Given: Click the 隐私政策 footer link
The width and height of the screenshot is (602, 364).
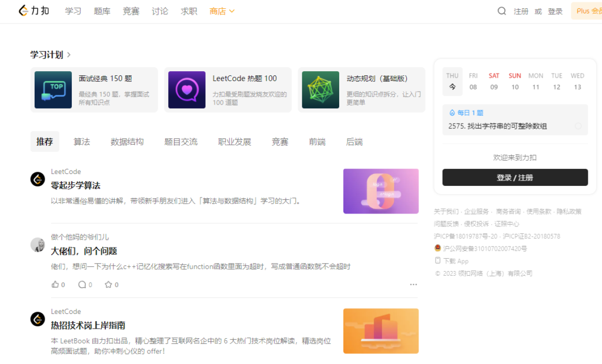Looking at the screenshot, I should [x=569, y=212].
